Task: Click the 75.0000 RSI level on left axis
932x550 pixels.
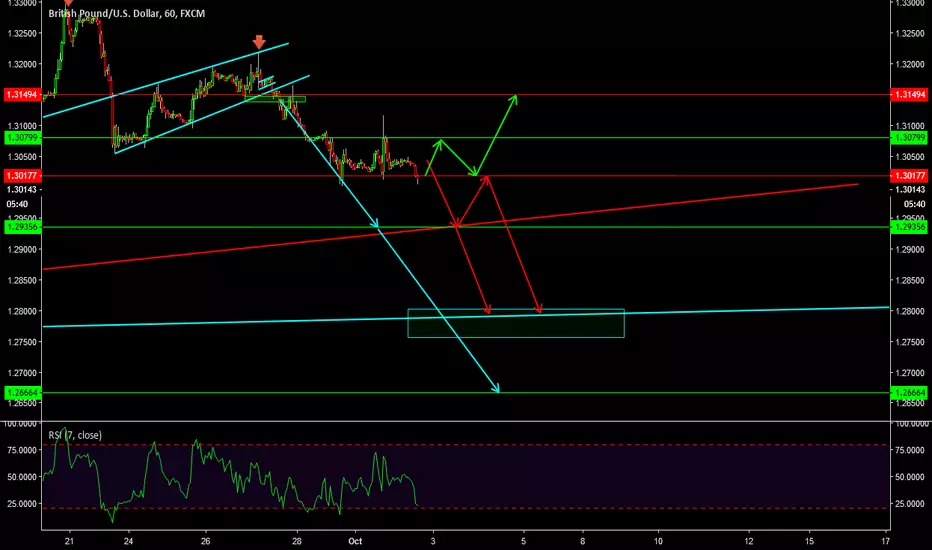Action: (x=21, y=450)
